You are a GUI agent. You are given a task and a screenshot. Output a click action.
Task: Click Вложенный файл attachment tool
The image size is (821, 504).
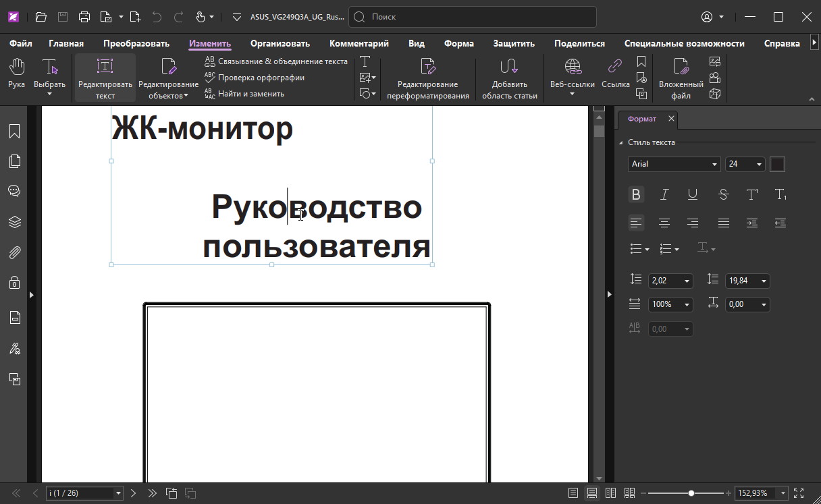pyautogui.click(x=681, y=78)
